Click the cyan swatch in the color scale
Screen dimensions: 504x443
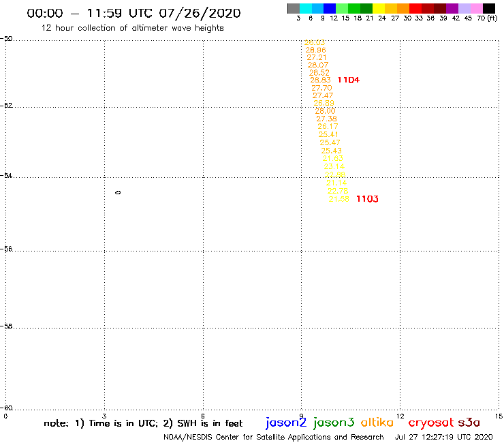(306, 8)
